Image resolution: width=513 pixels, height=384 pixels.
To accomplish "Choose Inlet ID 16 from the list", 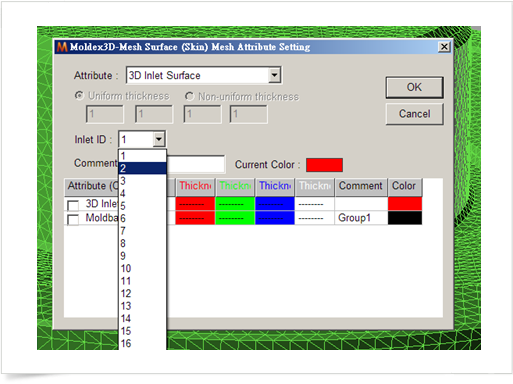I will pos(142,343).
